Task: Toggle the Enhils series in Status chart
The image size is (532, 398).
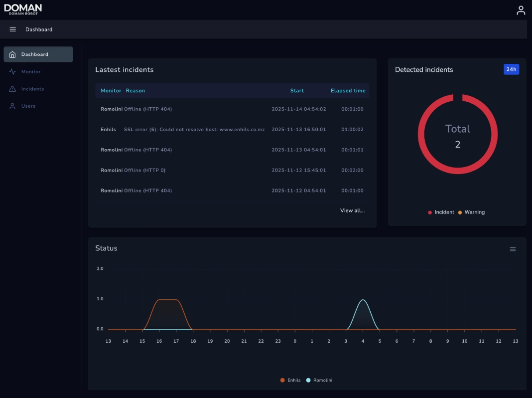Action: 290,380
